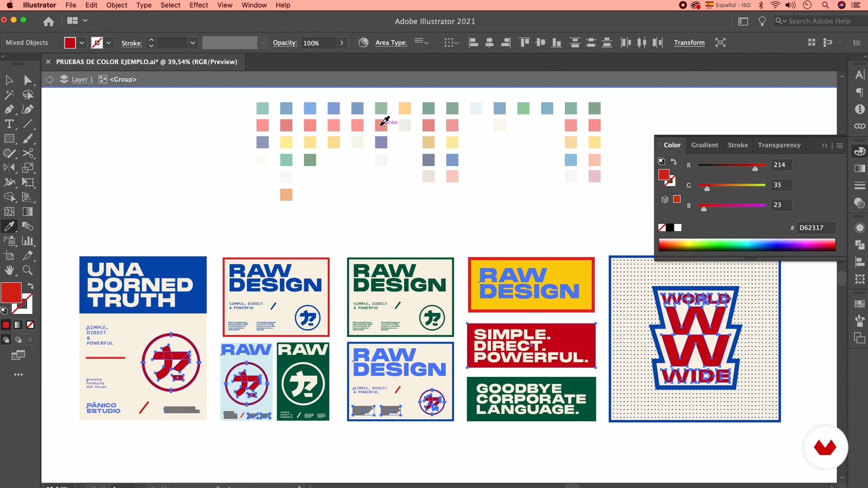Image resolution: width=868 pixels, height=488 pixels.
Task: Reset to default fill and stroke
Action: [4, 310]
